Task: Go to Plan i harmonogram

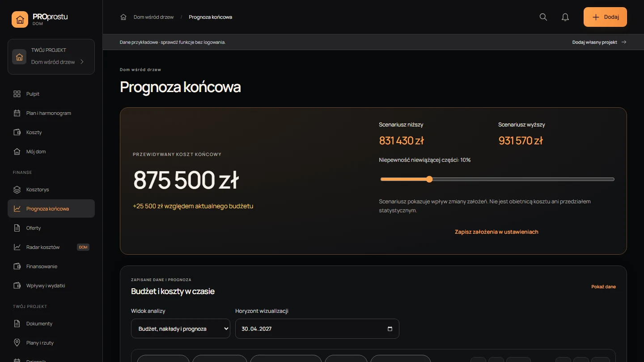Action: pyautogui.click(x=51, y=113)
